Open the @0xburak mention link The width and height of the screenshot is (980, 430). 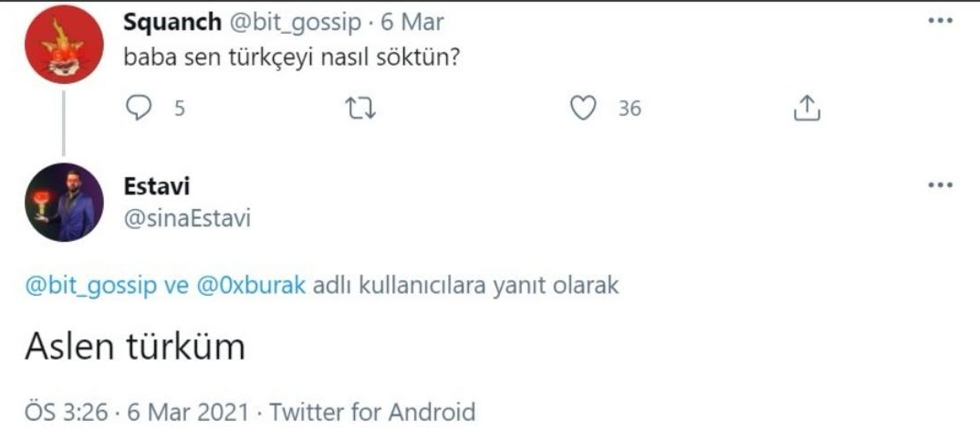[252, 286]
